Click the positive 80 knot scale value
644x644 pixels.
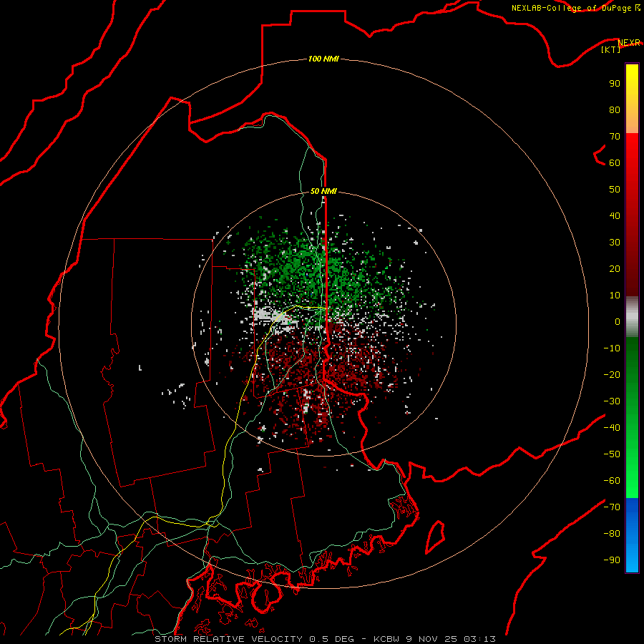(615, 109)
